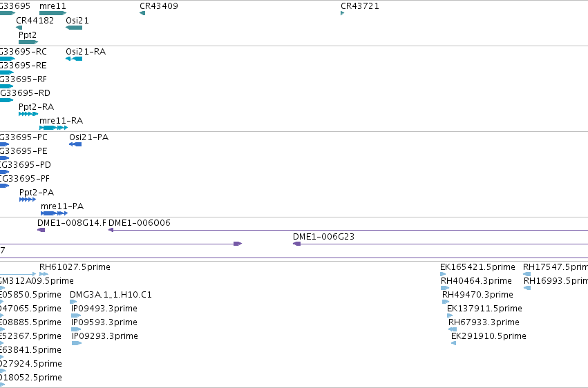This screenshot has height=388, width=588.
Task: Click the RH61027.5prime EST label
Action: click(x=75, y=267)
